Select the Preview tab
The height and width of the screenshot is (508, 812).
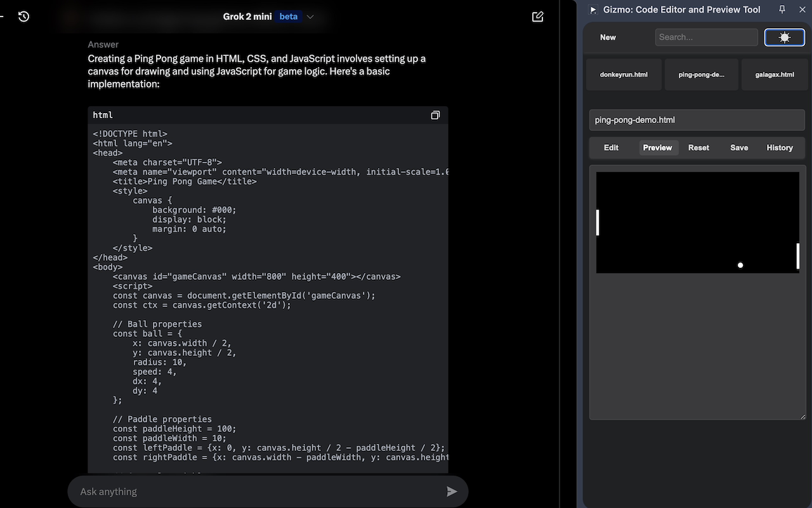tap(658, 147)
